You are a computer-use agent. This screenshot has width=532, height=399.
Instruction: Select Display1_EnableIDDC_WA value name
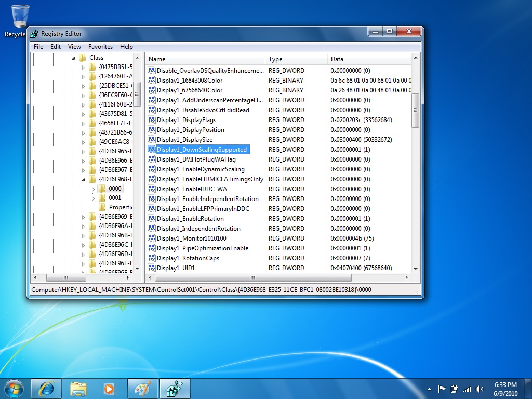click(x=192, y=189)
